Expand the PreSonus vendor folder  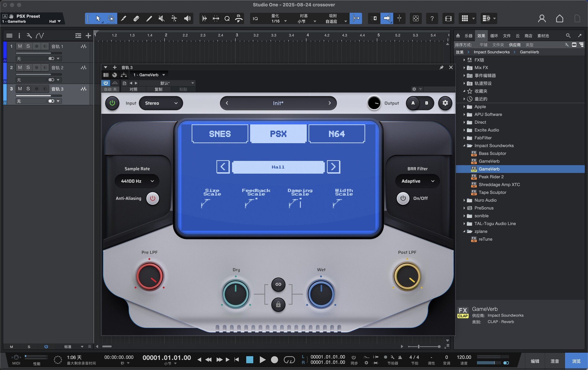point(464,208)
